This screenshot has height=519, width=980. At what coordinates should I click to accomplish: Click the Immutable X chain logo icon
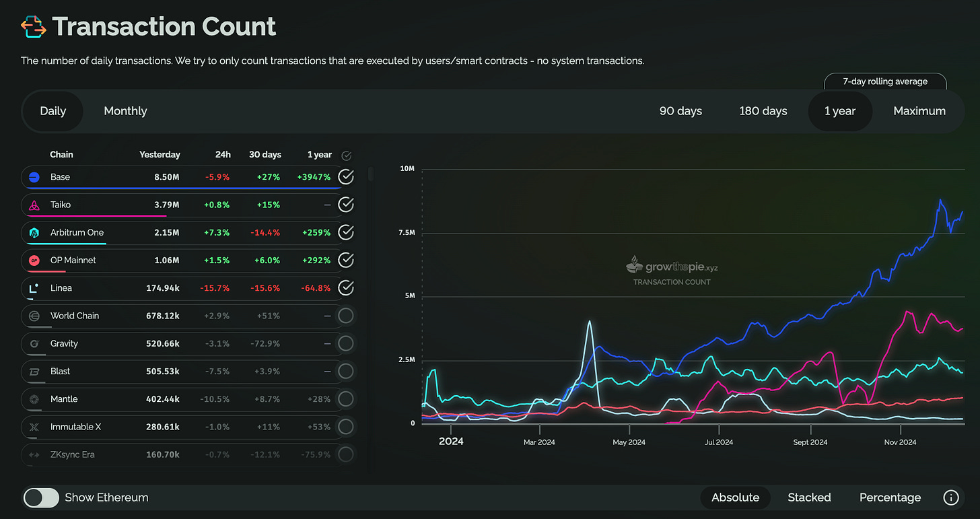coord(34,427)
